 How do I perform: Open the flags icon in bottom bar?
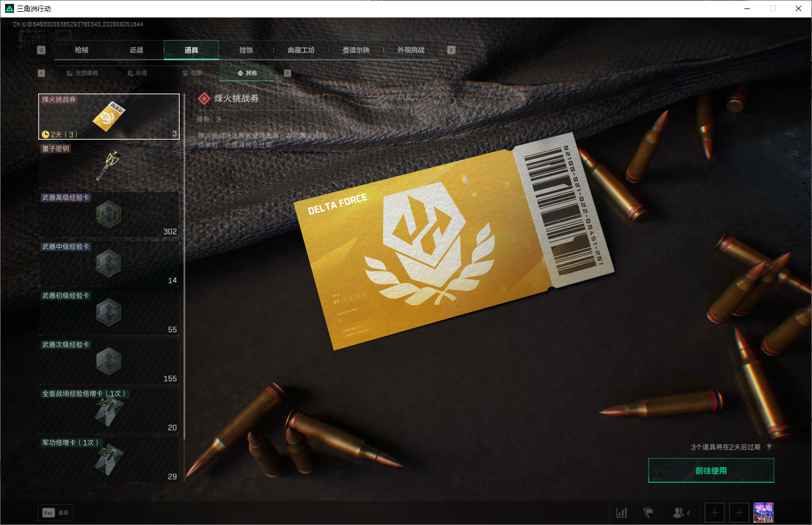pyautogui.click(x=648, y=513)
